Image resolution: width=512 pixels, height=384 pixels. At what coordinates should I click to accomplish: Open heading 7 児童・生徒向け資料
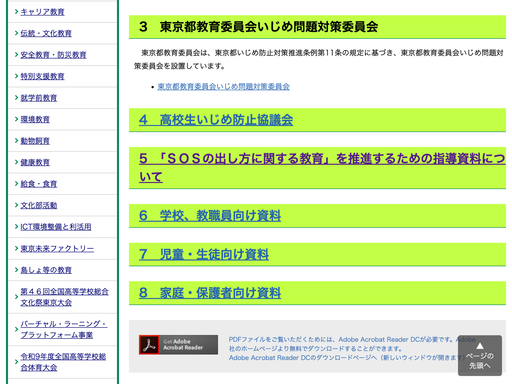pos(204,254)
